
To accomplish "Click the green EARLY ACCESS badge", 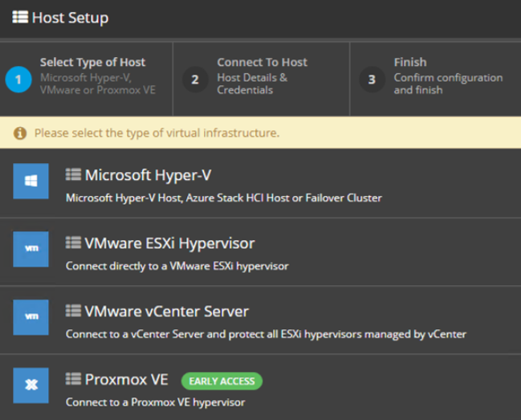I will click(222, 381).
